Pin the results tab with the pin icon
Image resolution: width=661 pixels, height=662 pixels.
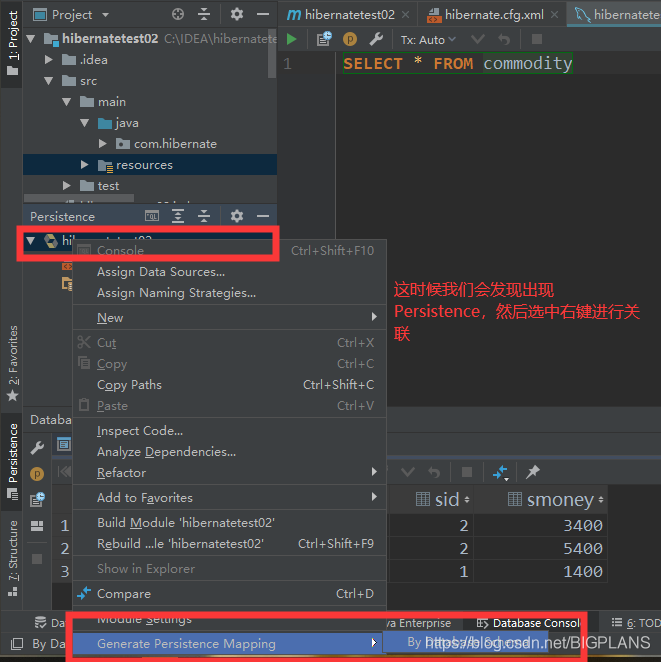(533, 472)
